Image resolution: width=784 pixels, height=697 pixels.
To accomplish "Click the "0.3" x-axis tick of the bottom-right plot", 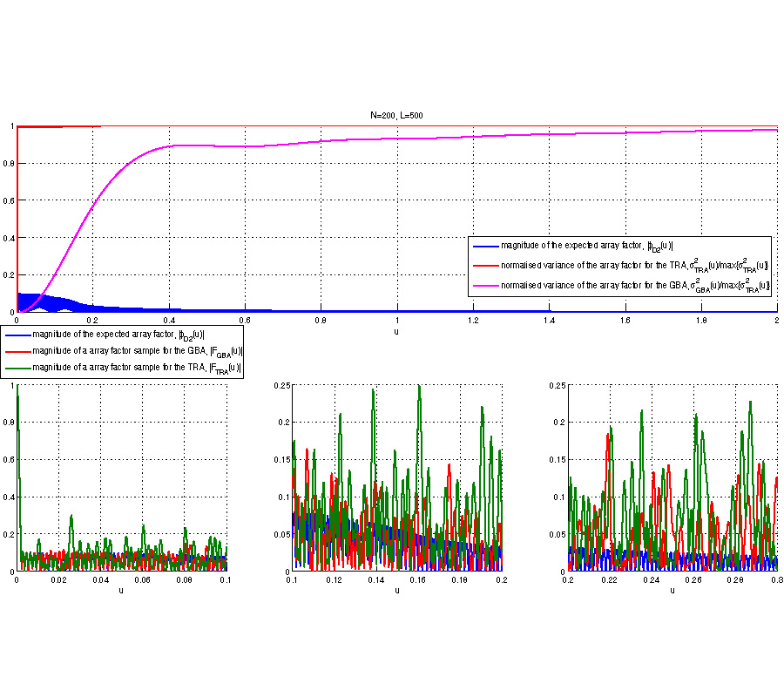I will pyautogui.click(x=776, y=579).
